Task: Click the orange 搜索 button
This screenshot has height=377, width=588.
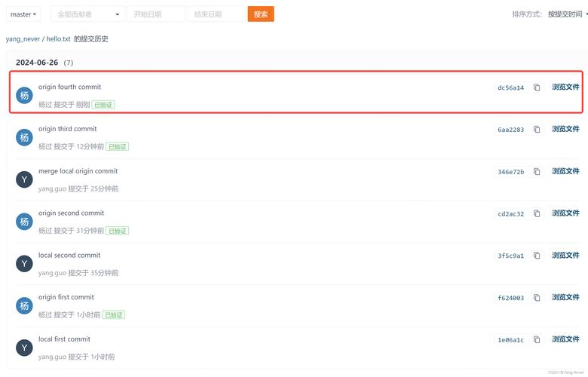Action: coord(261,14)
